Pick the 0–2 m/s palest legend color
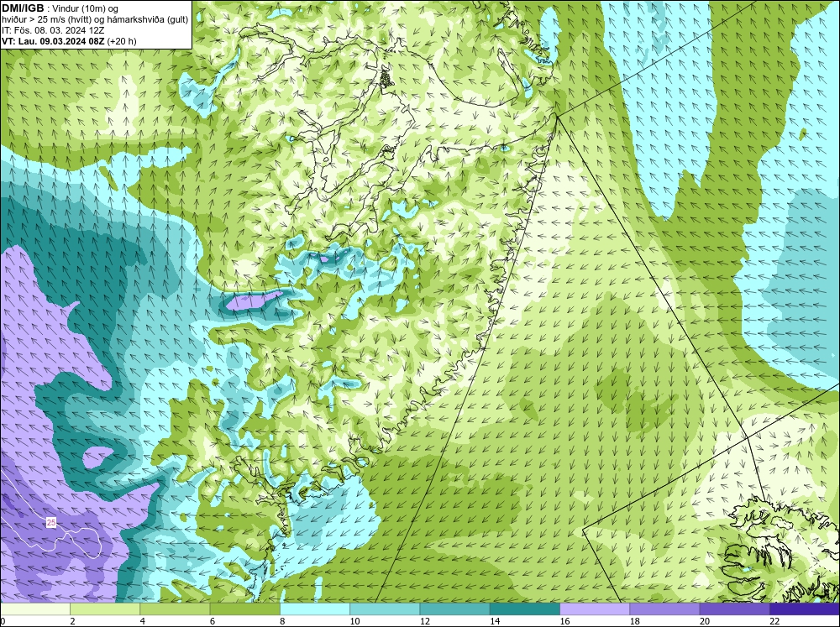Image resolution: width=840 pixels, height=627 pixels. [x=35, y=609]
